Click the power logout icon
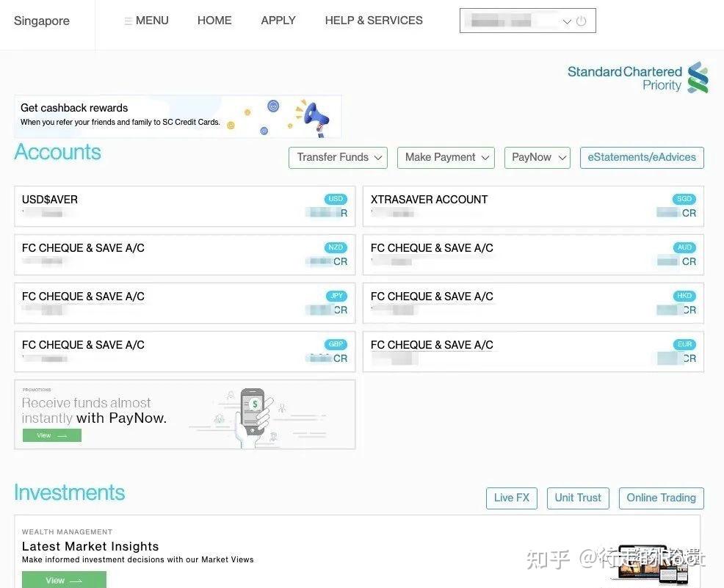 582,21
